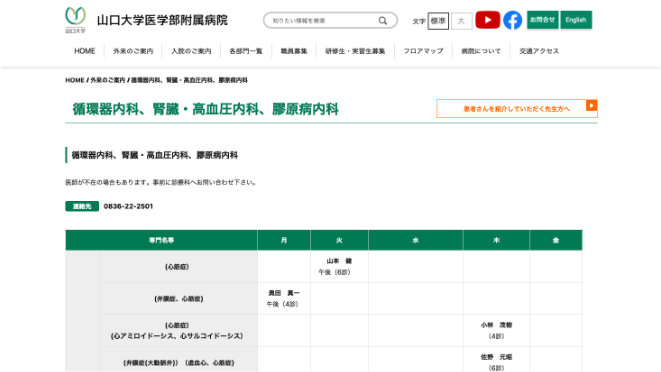The image size is (661, 372).
Task: Set text size to 大
Action: point(461,21)
